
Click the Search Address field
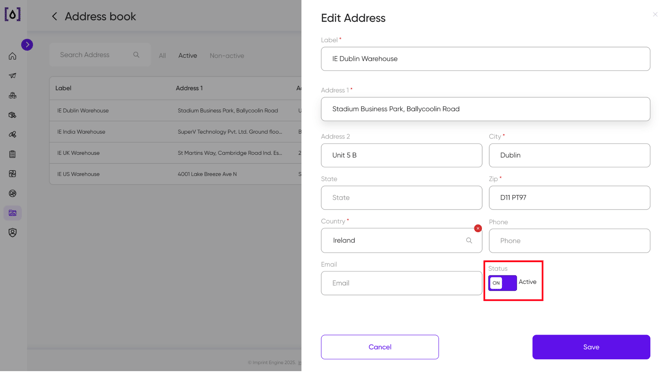pyautogui.click(x=100, y=55)
